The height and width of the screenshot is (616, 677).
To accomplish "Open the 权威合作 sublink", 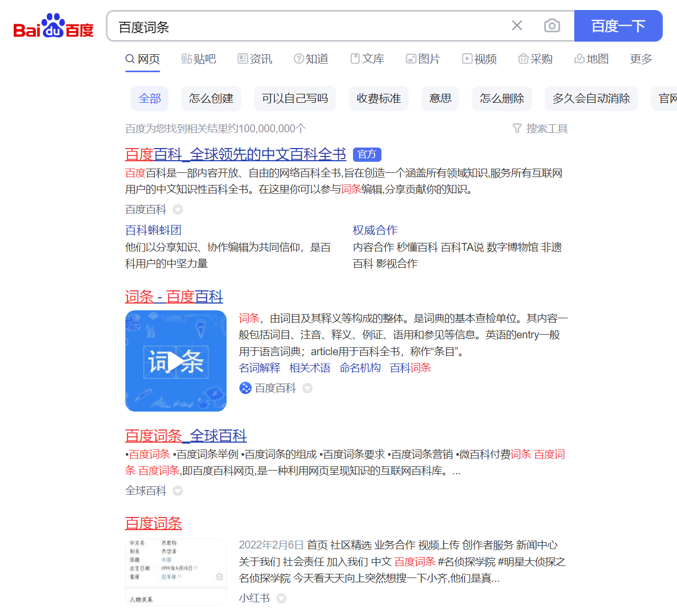I will point(375,230).
